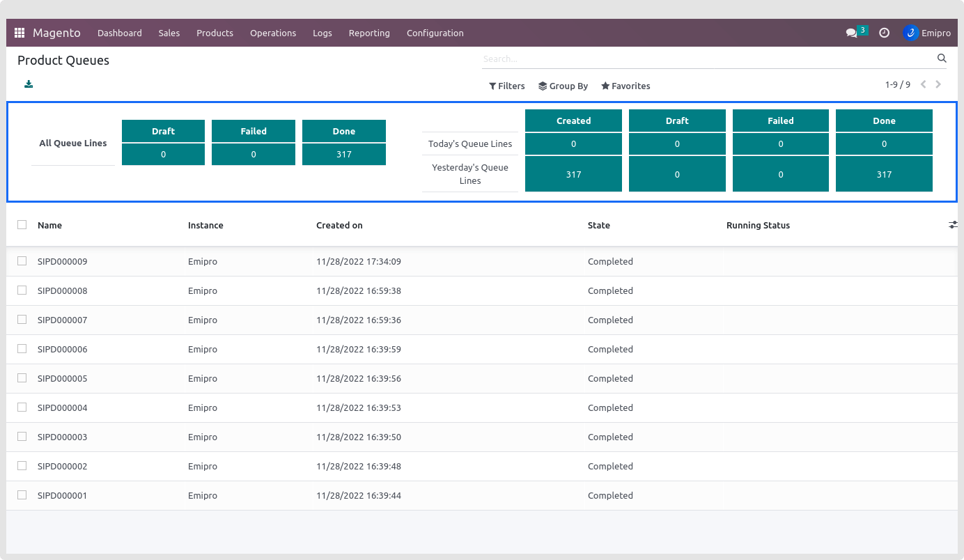Click the search magnifier icon
This screenshot has height=560, width=964.
click(942, 59)
